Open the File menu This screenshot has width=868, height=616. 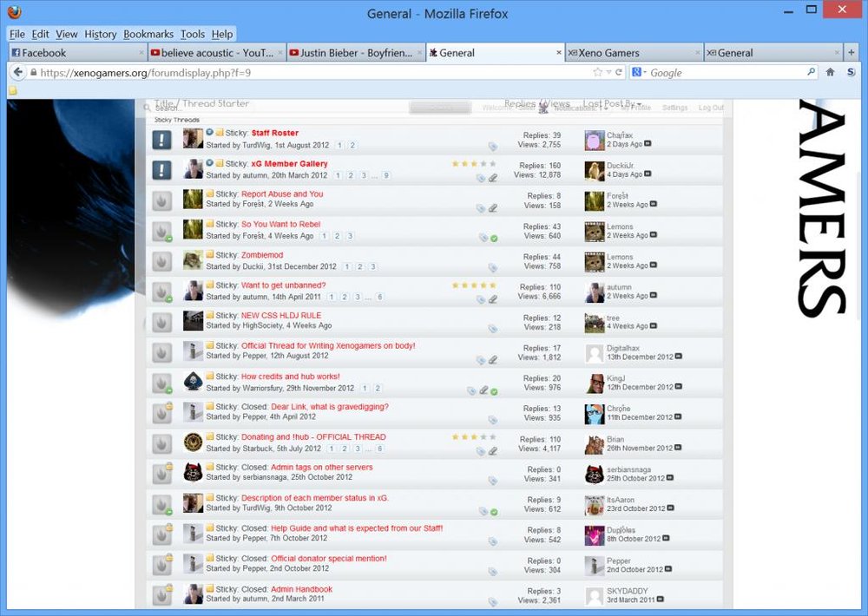17,35
